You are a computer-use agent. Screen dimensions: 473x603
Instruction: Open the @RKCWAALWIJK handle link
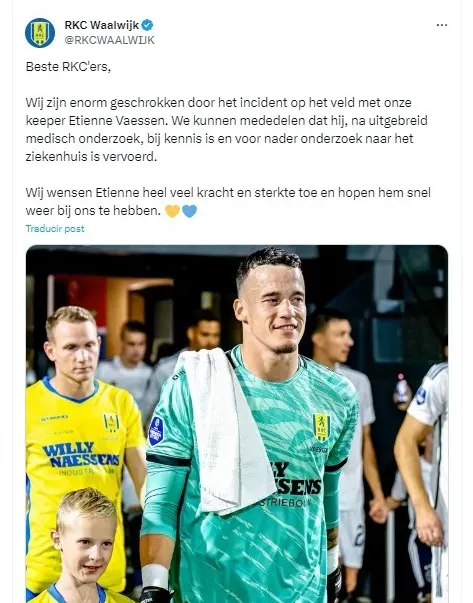pos(110,40)
